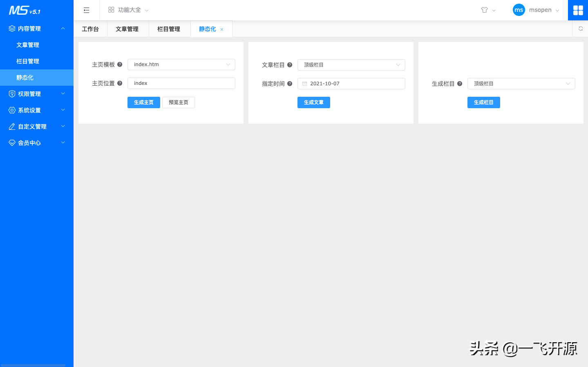Click the calendar icon in the 指定时间 field
The width and height of the screenshot is (588, 367).
coord(304,83)
